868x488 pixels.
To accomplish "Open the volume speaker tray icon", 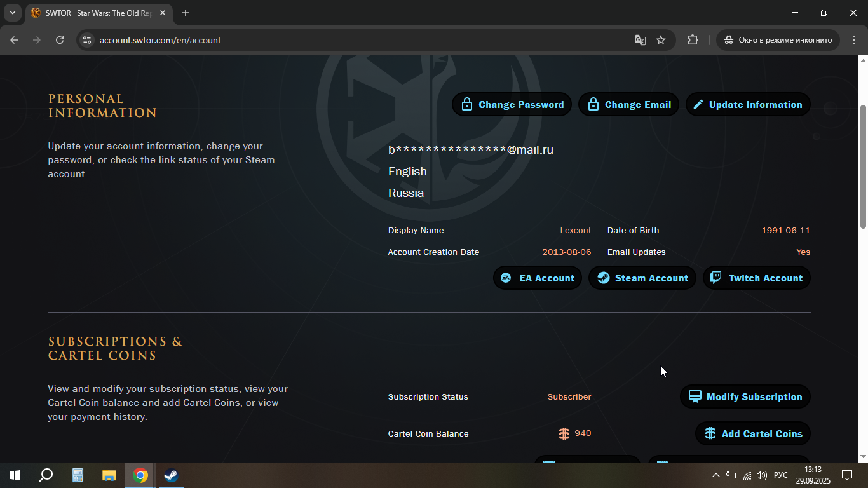I will coord(762,475).
